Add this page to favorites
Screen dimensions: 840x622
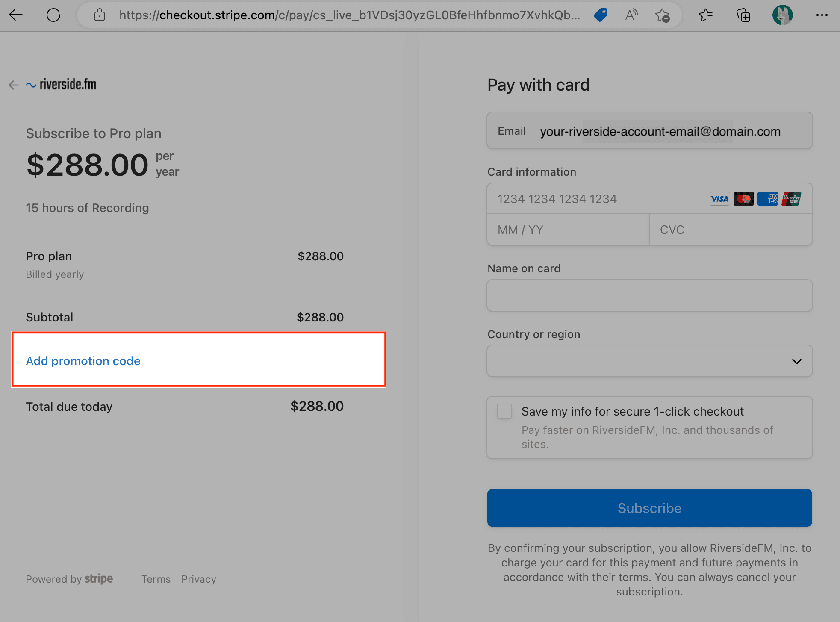(x=663, y=15)
